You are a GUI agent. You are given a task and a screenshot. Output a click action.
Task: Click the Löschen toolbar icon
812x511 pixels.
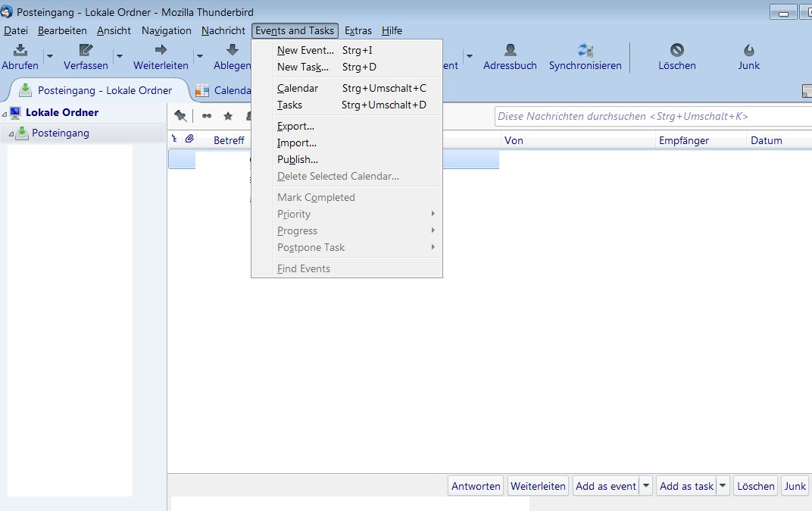click(x=676, y=50)
